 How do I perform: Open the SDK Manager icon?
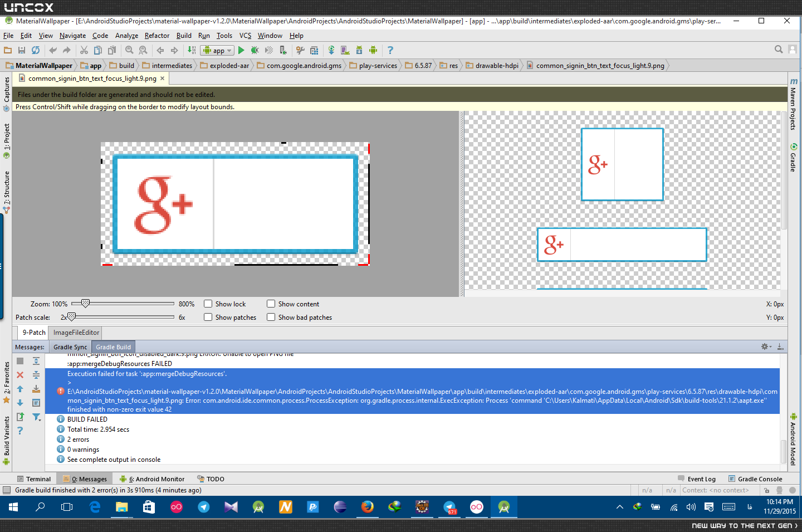click(x=359, y=50)
